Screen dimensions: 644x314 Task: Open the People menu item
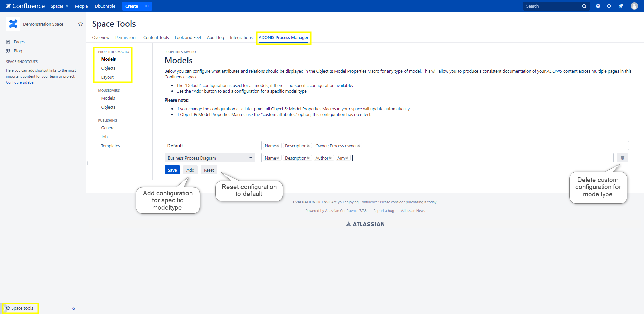coord(81,6)
